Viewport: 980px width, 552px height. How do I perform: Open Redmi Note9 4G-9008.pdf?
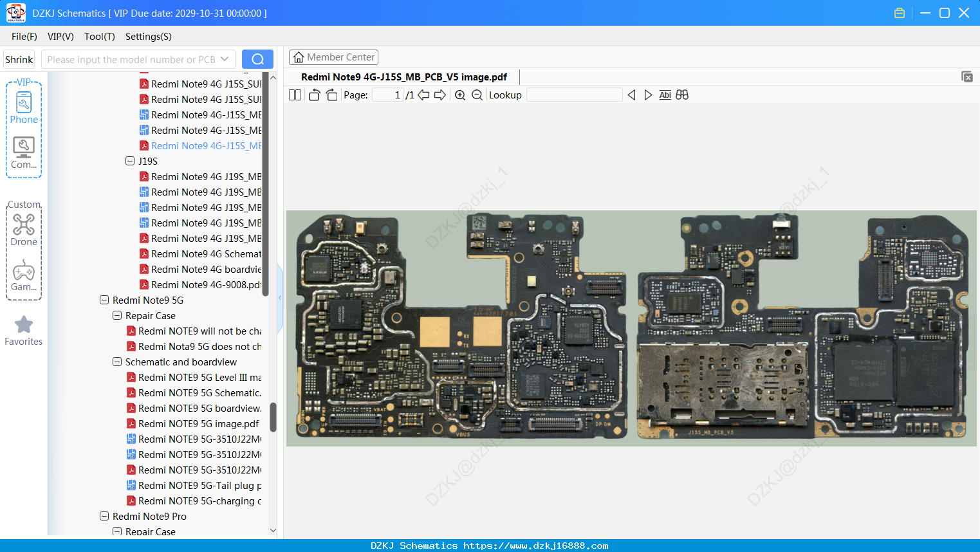pyautogui.click(x=201, y=285)
